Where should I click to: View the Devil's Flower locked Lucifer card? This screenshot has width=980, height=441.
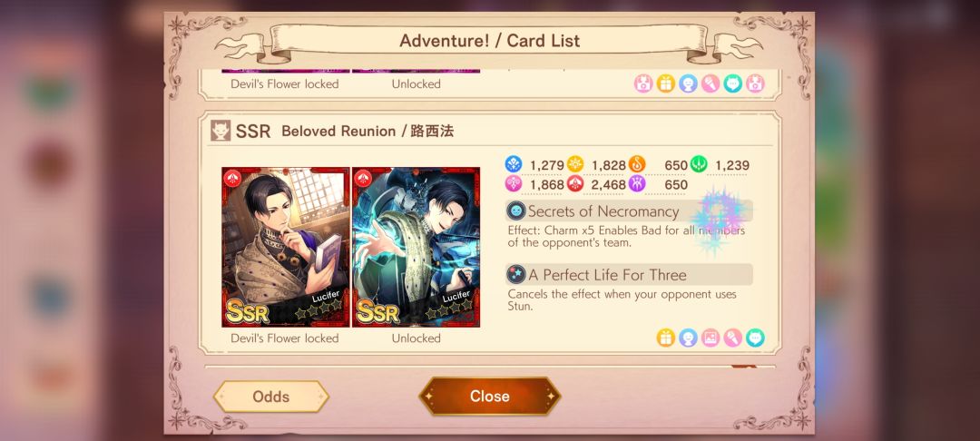(x=286, y=247)
